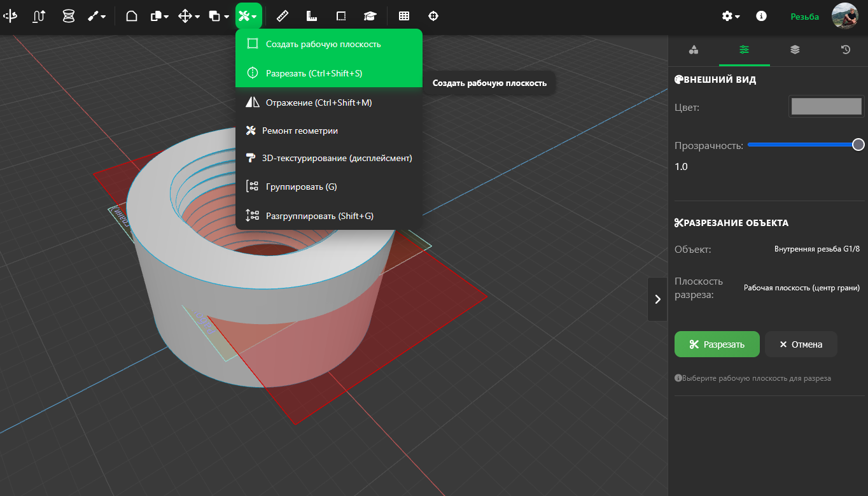Viewport: 868px width, 496px height.
Task: Click the object name Внутренняя резьба G1/8
Action: [x=817, y=249]
